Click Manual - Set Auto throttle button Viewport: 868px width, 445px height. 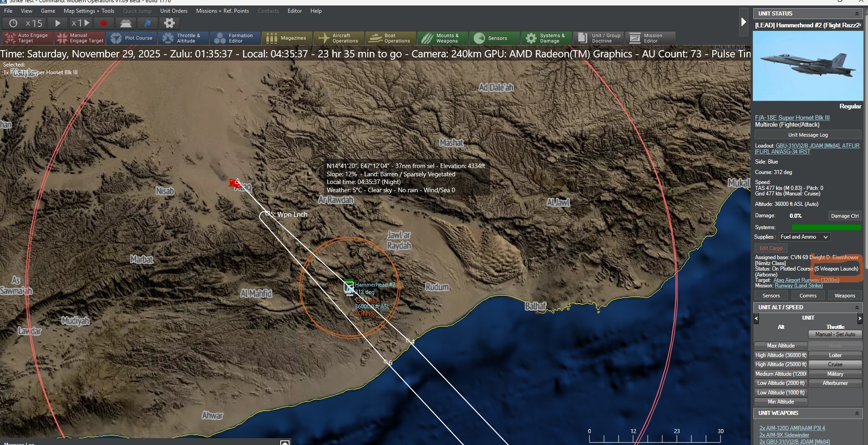pos(835,334)
